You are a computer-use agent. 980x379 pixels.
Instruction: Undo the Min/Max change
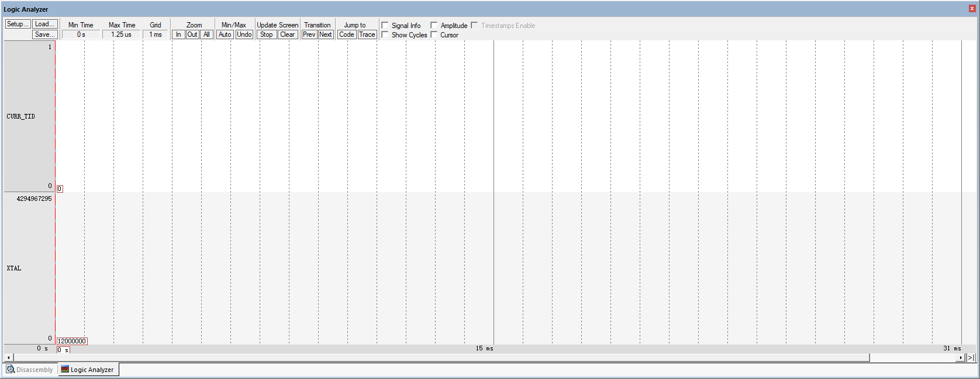coord(244,34)
